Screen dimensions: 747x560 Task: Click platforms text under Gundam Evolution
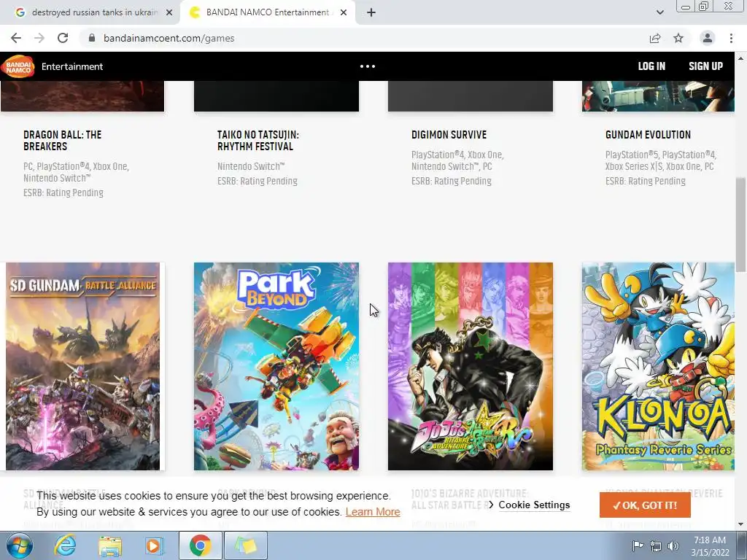(661, 160)
